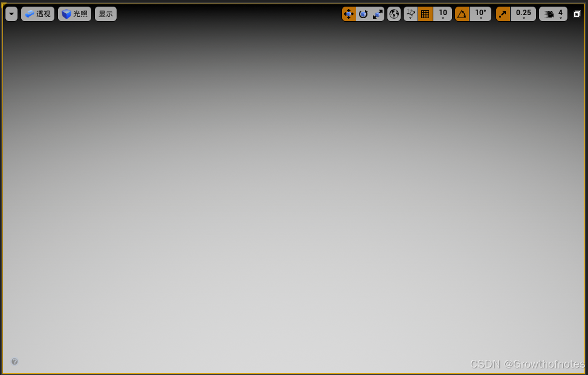The width and height of the screenshot is (588, 375).
Task: Toggle surface snapping icon
Action: pos(410,14)
